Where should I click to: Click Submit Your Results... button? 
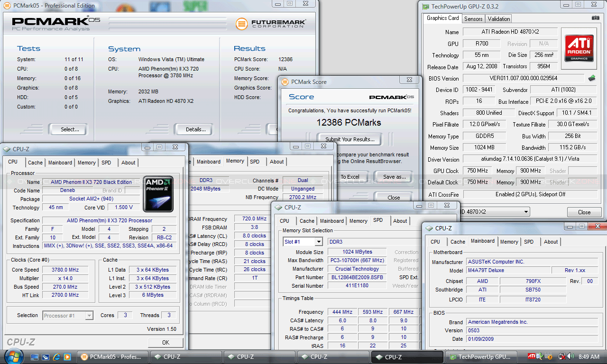(349, 139)
